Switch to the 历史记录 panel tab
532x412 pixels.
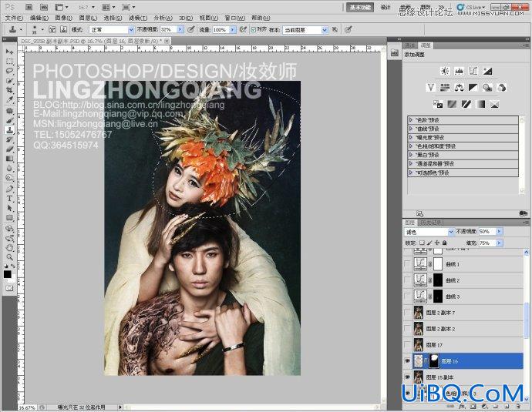tap(431, 223)
